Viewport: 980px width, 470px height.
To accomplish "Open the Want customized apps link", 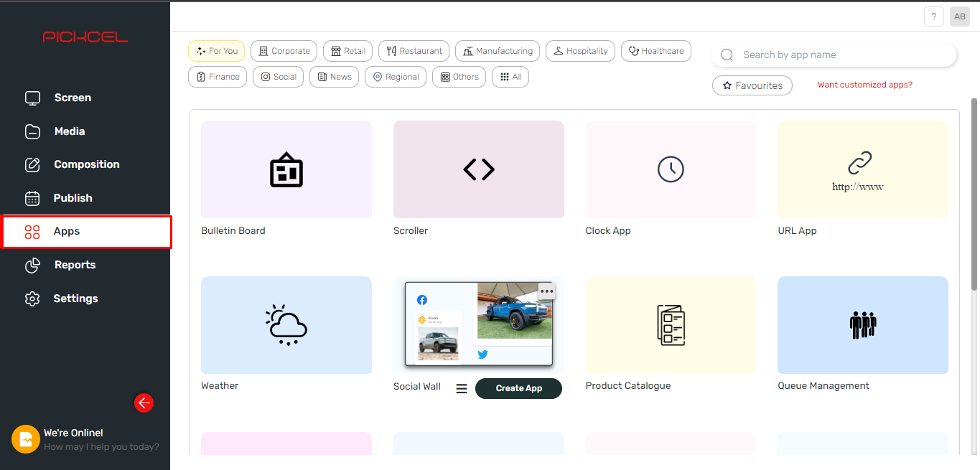I will [x=865, y=85].
